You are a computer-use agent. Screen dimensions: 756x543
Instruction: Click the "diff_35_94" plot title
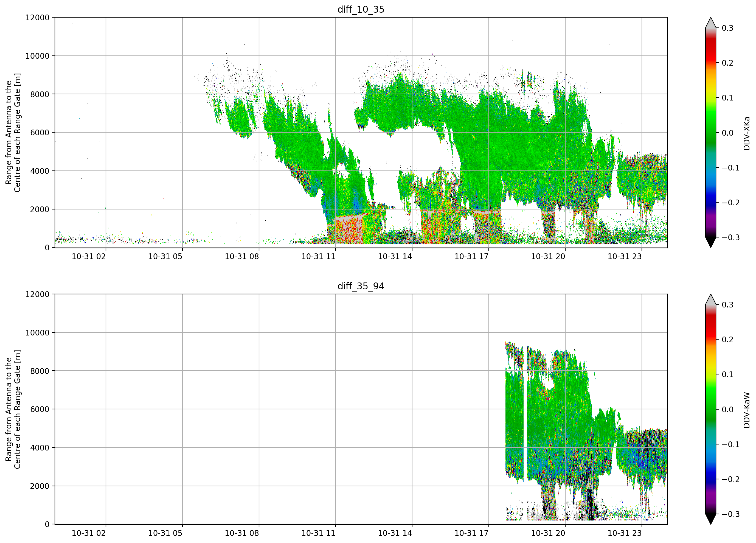click(361, 286)
